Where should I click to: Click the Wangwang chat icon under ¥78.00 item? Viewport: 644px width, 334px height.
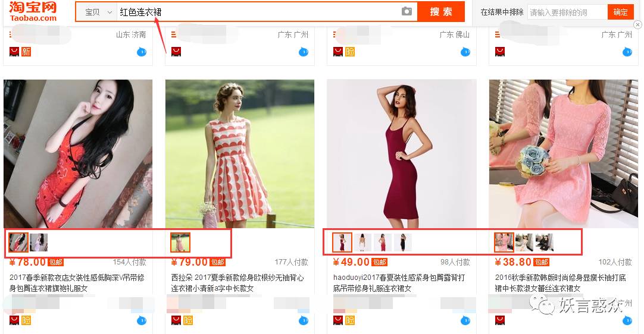(142, 320)
